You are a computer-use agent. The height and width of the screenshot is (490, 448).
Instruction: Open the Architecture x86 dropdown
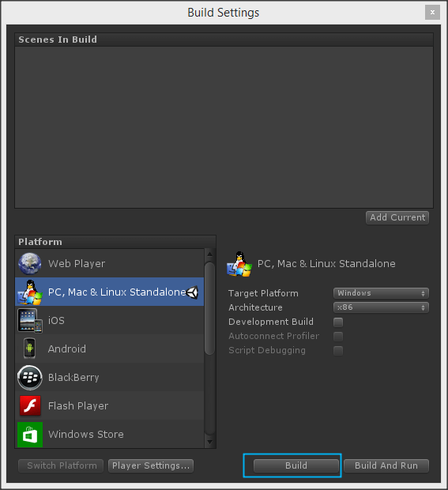381,307
